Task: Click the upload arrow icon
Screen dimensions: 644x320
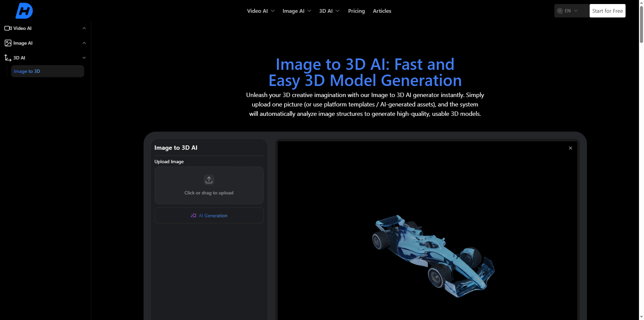Action: (209, 180)
